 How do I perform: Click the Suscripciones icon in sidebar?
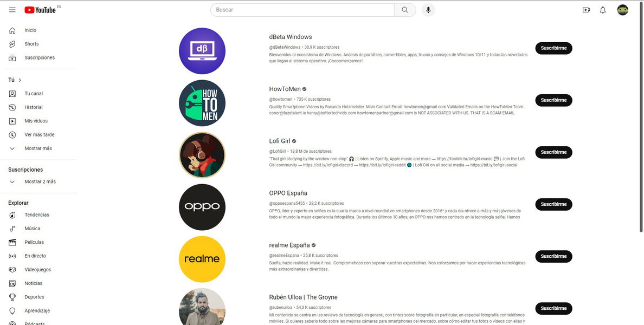[12, 58]
